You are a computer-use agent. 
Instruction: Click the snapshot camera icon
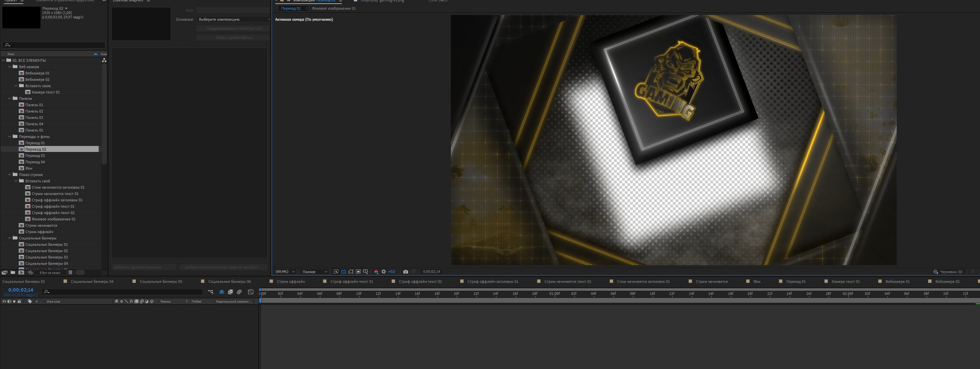405,272
